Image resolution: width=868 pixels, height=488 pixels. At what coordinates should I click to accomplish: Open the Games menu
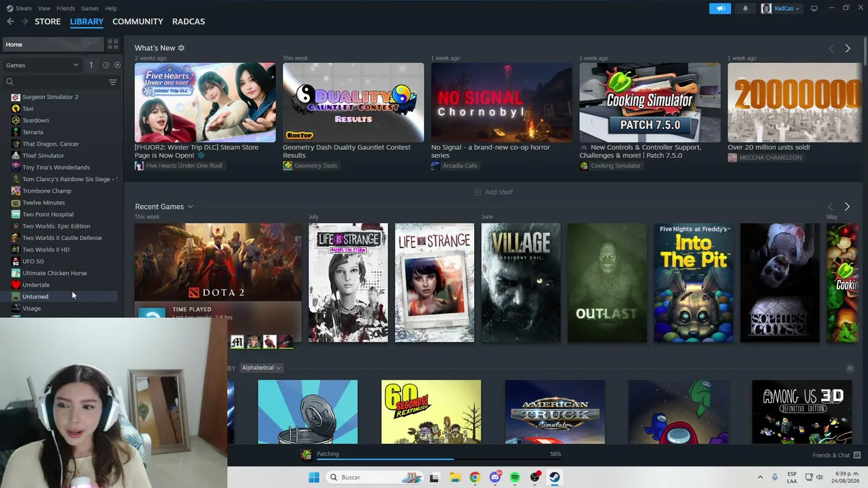[x=90, y=8]
